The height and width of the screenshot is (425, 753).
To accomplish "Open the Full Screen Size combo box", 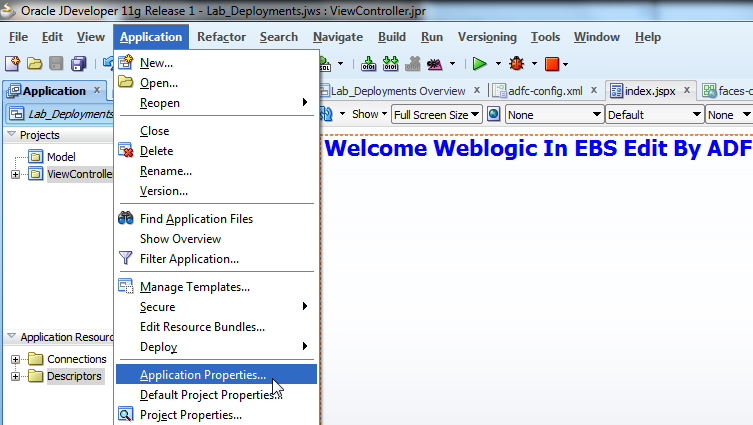I will pos(437,115).
